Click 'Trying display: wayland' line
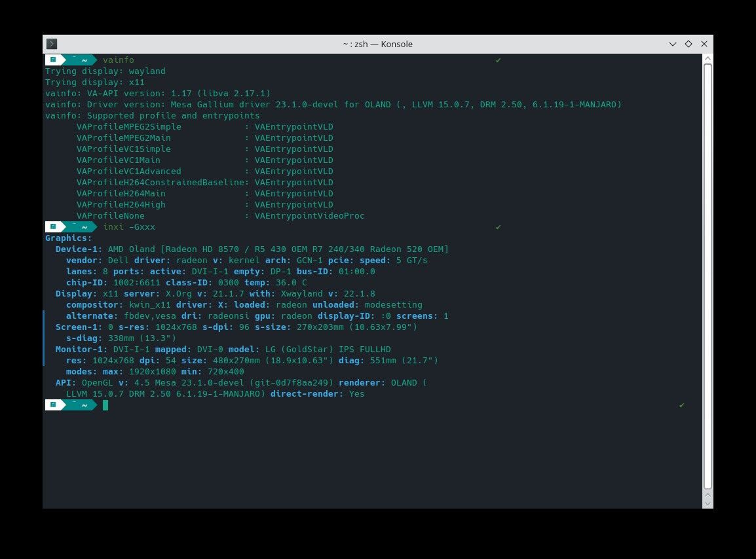 click(x=105, y=71)
